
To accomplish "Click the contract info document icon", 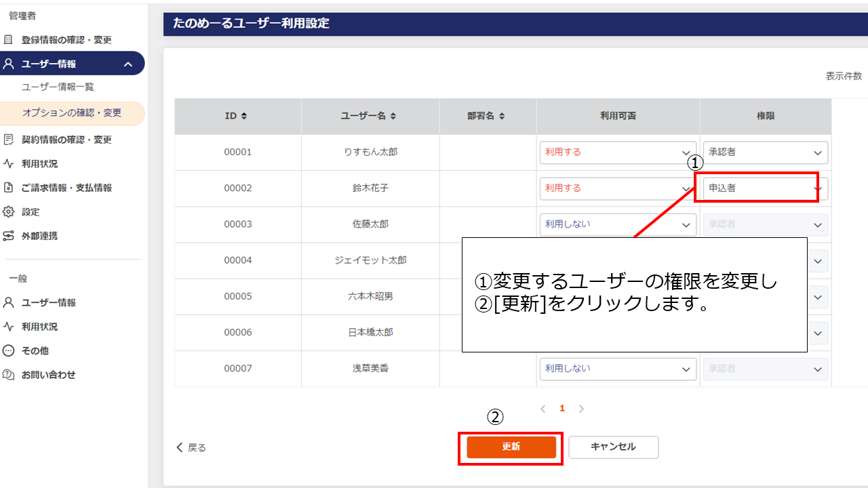I will [x=8, y=140].
